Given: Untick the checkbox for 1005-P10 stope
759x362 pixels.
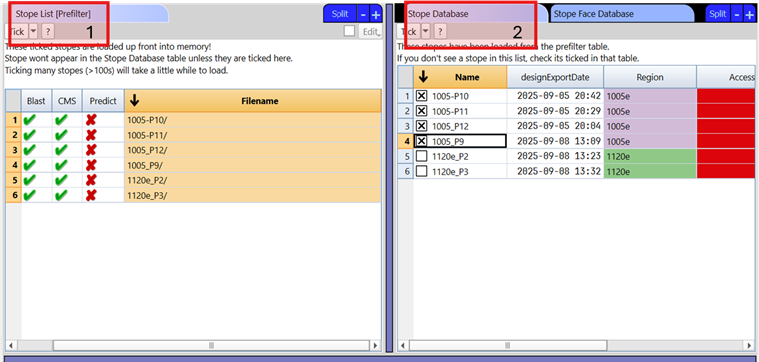Looking at the screenshot, I should pyautogui.click(x=422, y=96).
